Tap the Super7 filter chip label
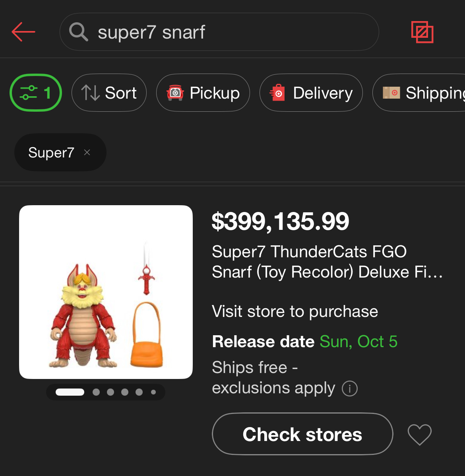The image size is (465, 476). [51, 152]
